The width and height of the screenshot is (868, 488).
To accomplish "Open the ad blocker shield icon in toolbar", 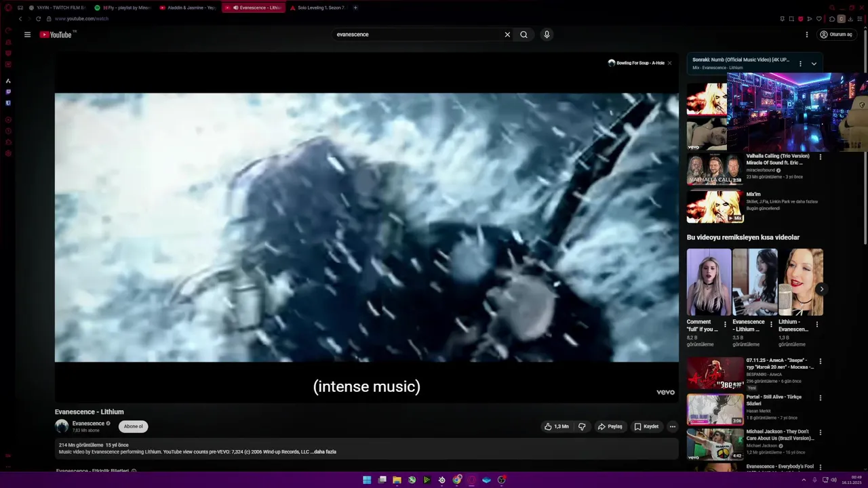I will tap(801, 19).
